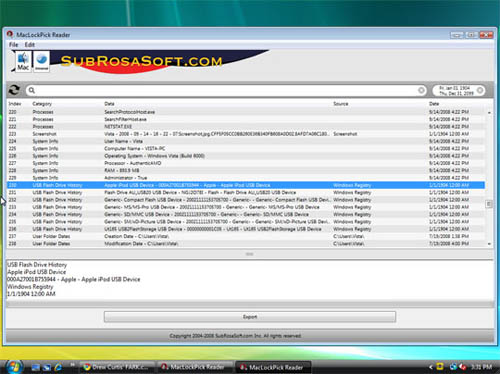
Task: Select row 229 Administrator - True
Action: 246,178
